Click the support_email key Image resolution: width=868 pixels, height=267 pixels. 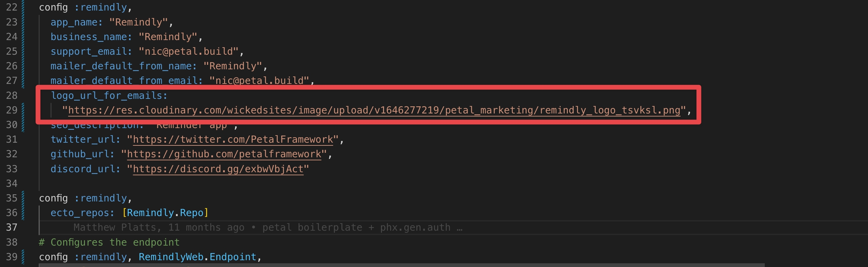click(91, 51)
